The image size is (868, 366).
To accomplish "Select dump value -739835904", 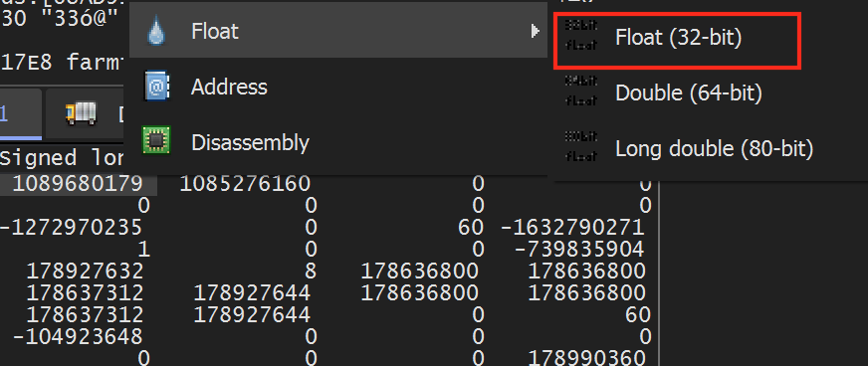I will click(x=579, y=250).
